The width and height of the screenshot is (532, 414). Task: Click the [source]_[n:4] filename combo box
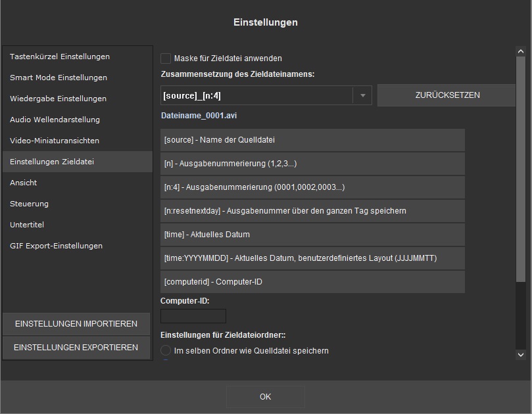click(x=256, y=95)
